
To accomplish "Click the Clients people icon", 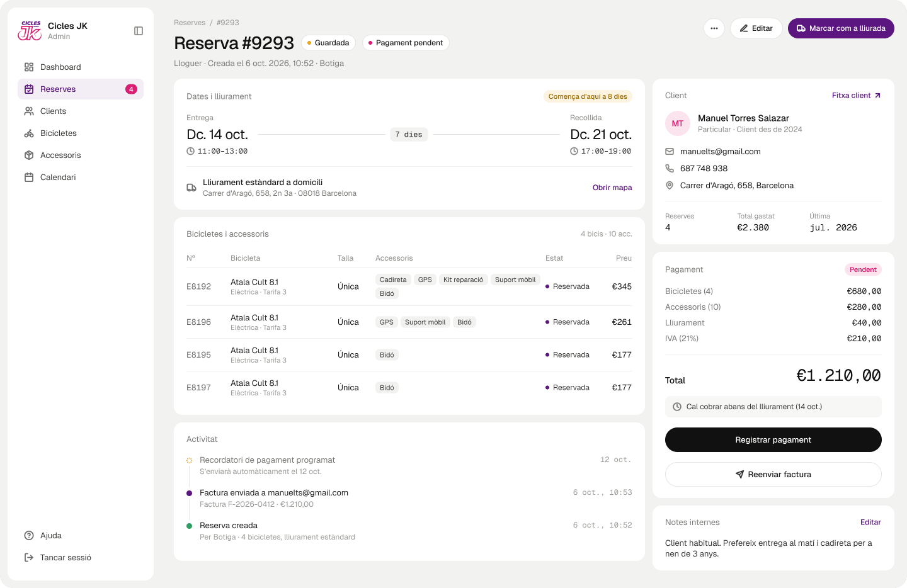I will click(x=29, y=111).
